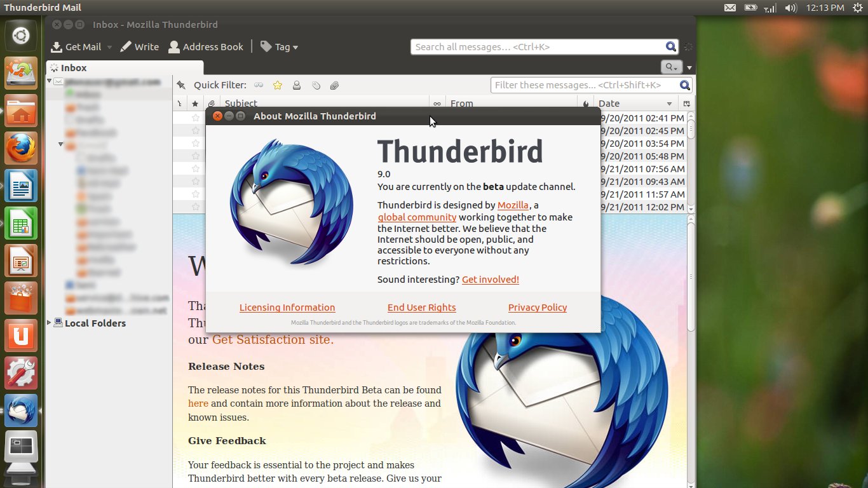
Task: Sort messages by From column
Action: [512, 103]
